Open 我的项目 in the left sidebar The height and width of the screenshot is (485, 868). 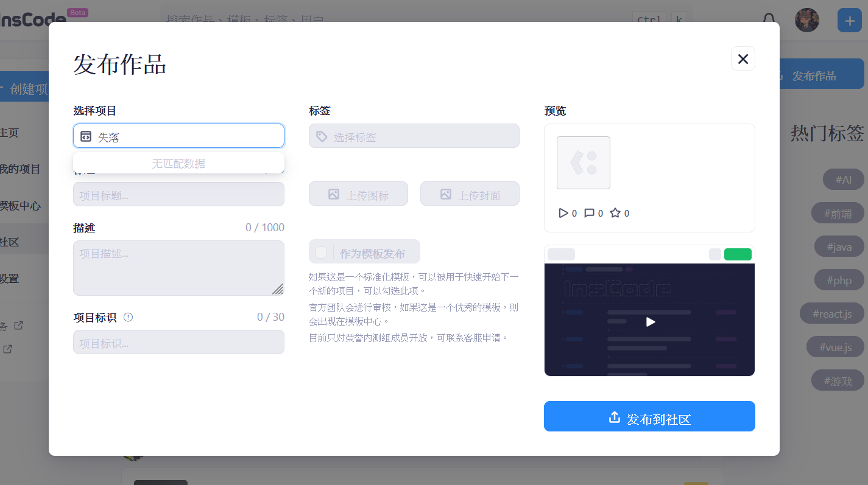click(20, 169)
